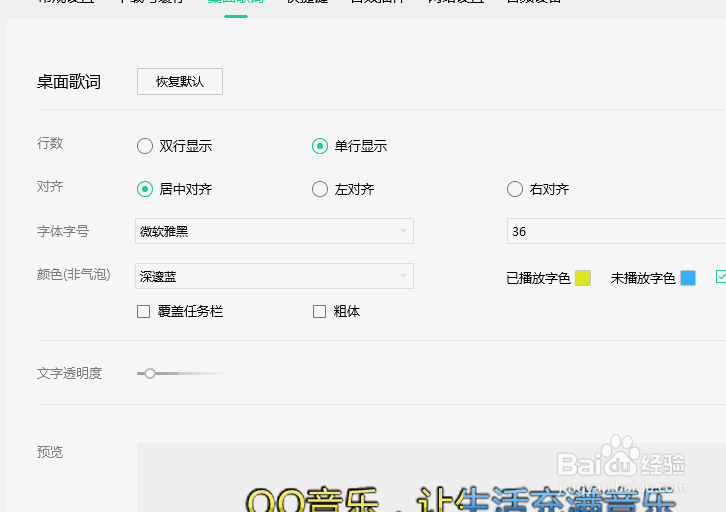Click the 颜色(非气泡) label
726x512 pixels.
click(x=74, y=275)
